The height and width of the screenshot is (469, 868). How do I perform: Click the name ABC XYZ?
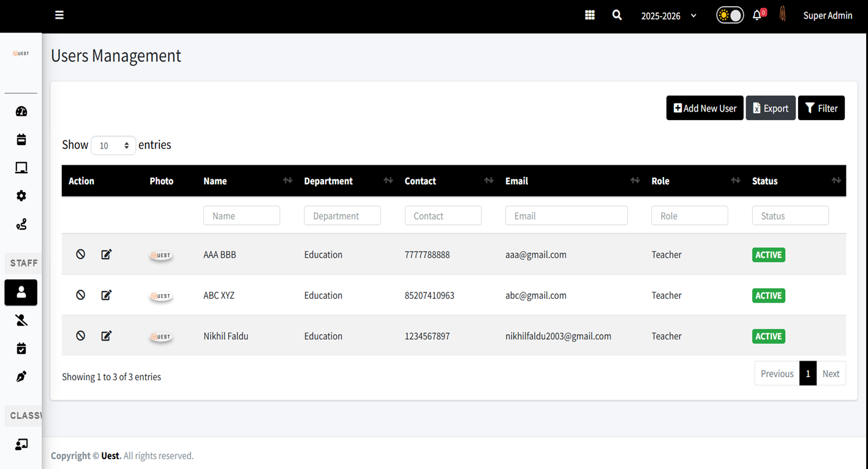[219, 296]
